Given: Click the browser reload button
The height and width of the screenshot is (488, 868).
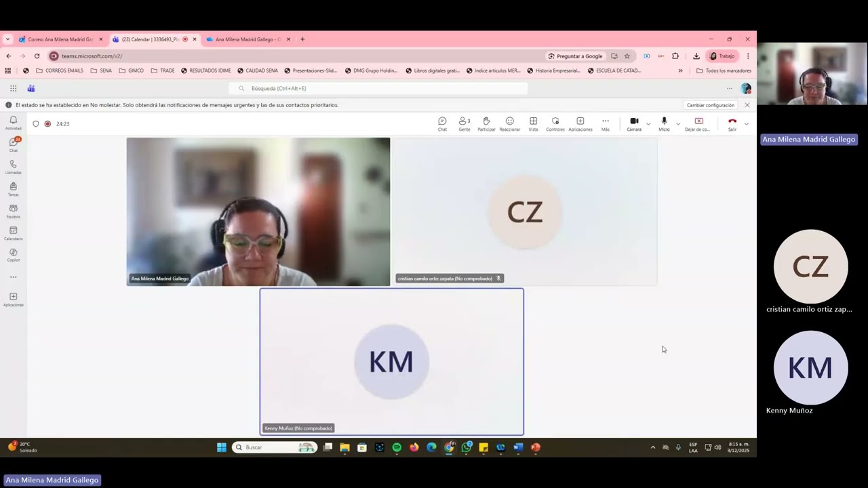Looking at the screenshot, I should point(37,56).
